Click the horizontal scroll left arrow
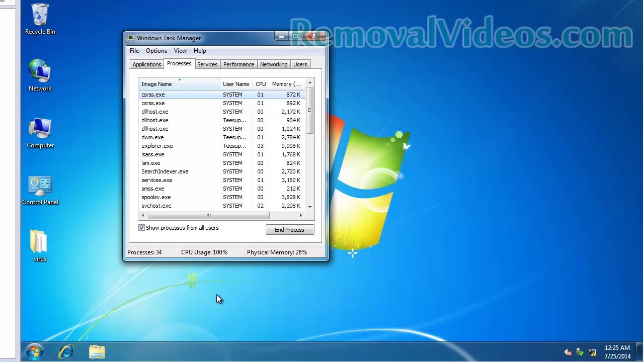 click(143, 216)
